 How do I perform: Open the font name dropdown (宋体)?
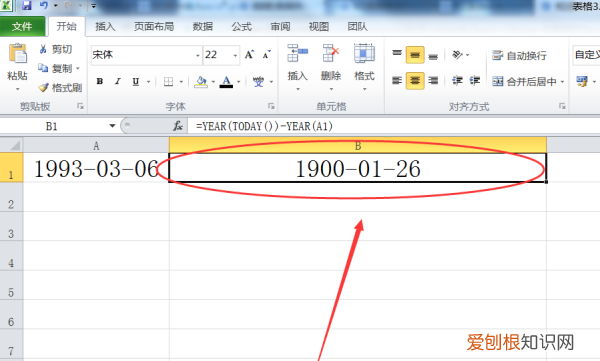[198, 56]
